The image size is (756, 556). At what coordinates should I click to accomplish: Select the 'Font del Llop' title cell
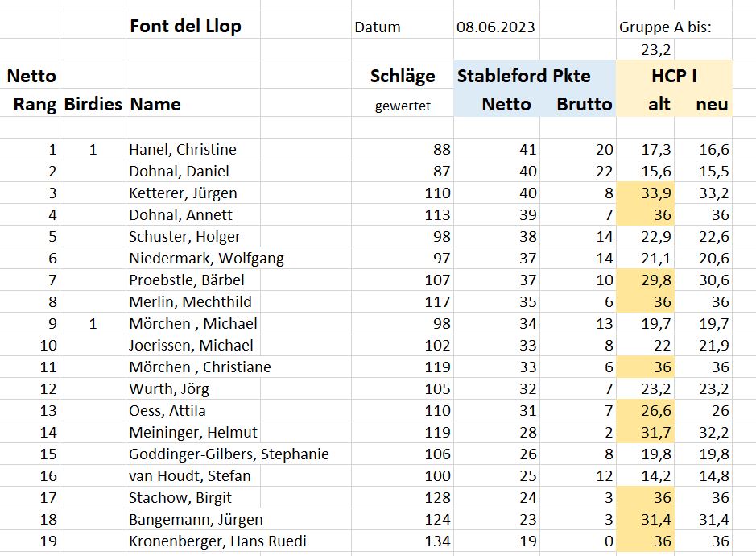[x=186, y=26]
